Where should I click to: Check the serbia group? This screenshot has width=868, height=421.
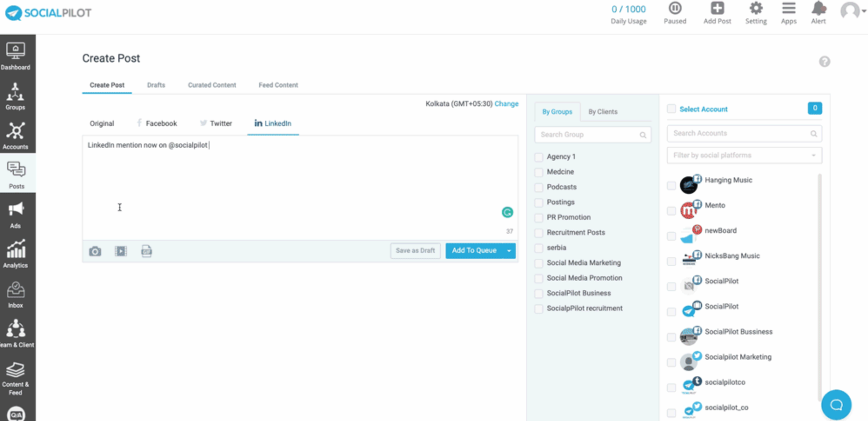tap(539, 248)
